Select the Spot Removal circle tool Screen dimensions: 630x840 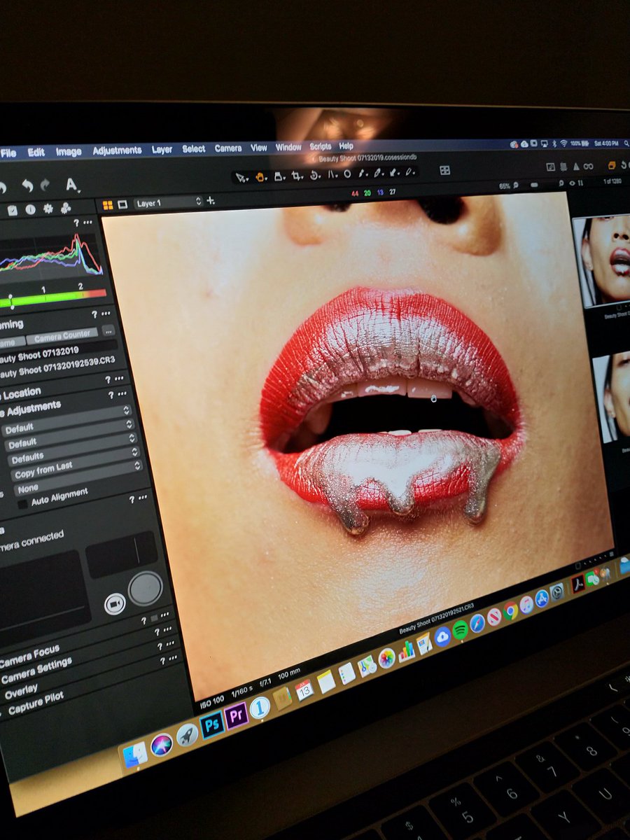(x=347, y=174)
